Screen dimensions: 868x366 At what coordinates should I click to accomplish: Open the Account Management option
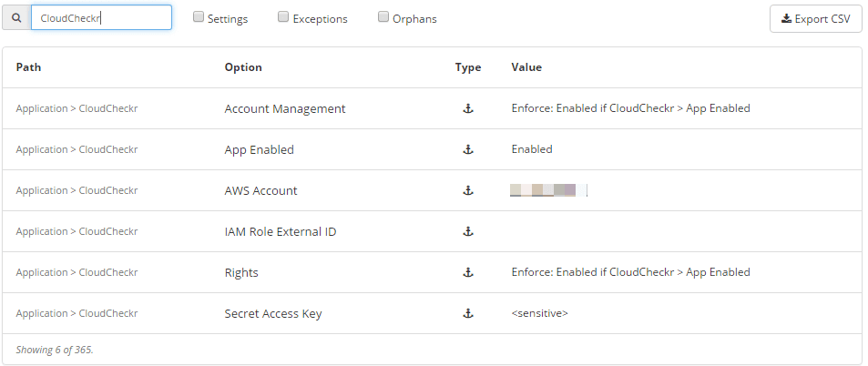(x=284, y=109)
